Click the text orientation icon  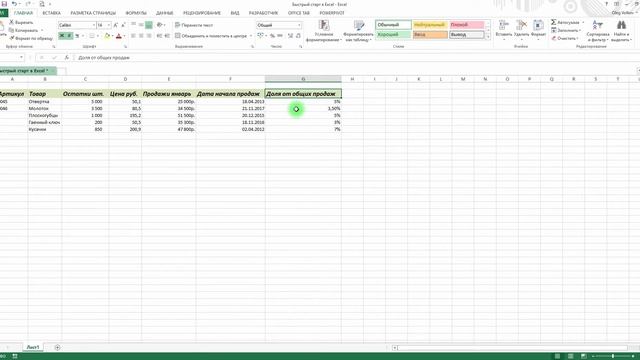160,25
